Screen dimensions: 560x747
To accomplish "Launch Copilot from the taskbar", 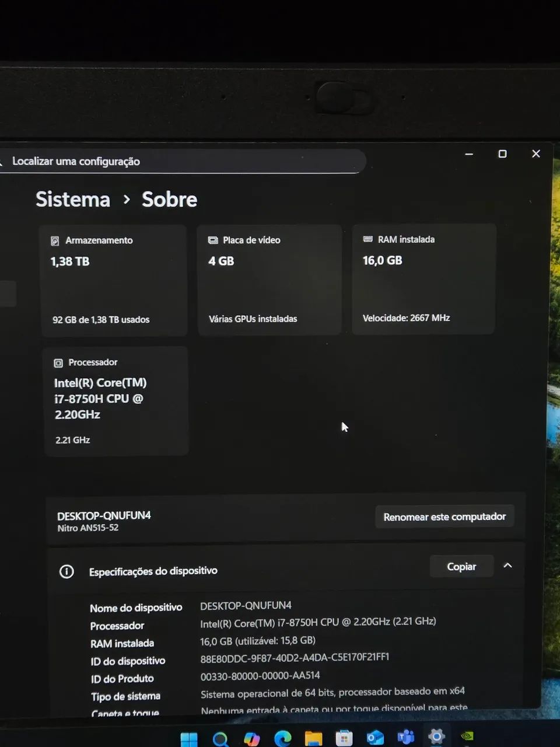I will (x=251, y=739).
